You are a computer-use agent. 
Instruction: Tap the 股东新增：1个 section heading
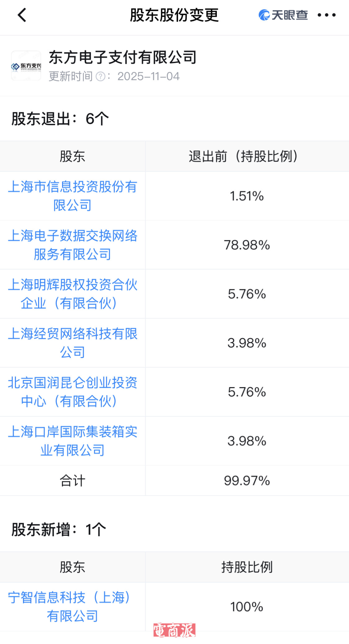tap(59, 530)
